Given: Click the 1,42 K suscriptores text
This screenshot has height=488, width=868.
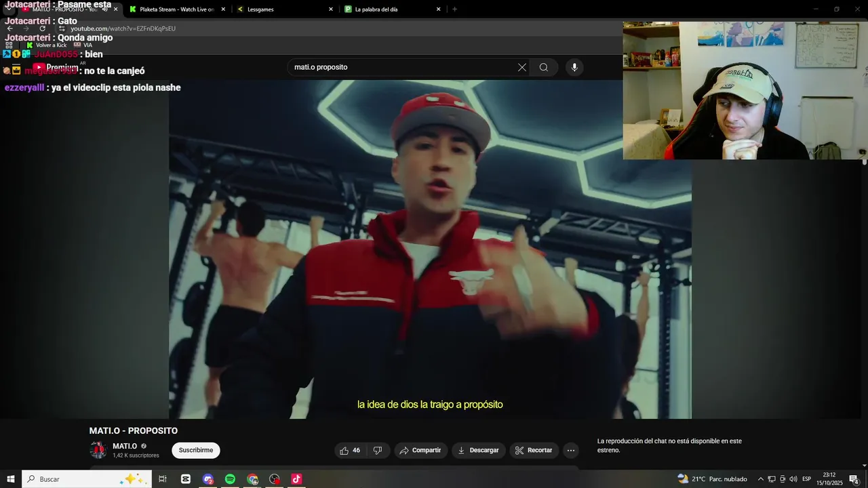Looking at the screenshot, I should (136, 455).
